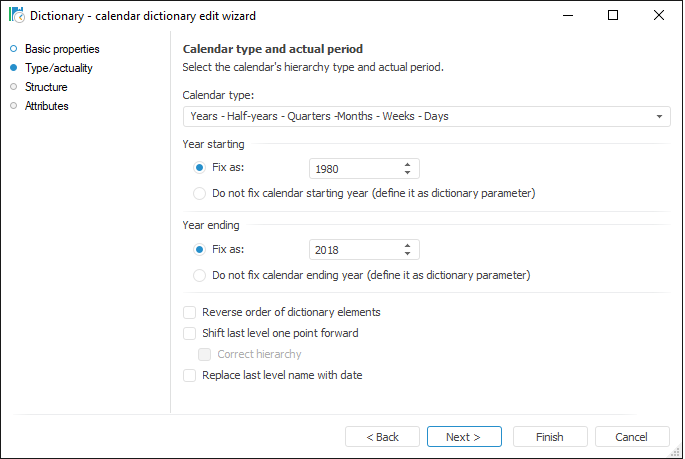Click the Back button

[382, 437]
